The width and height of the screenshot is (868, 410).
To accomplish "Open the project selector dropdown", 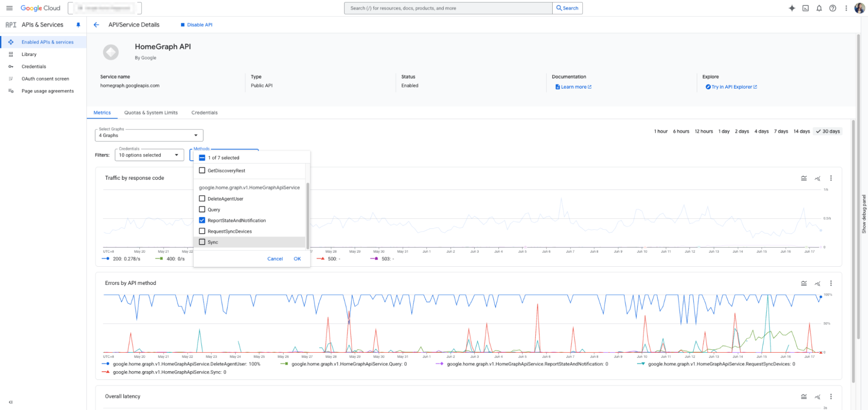I will (x=105, y=8).
